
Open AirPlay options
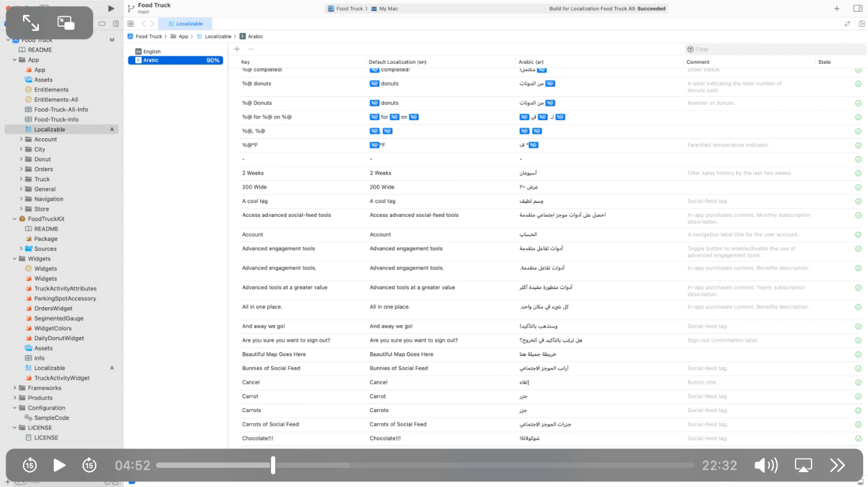804,465
